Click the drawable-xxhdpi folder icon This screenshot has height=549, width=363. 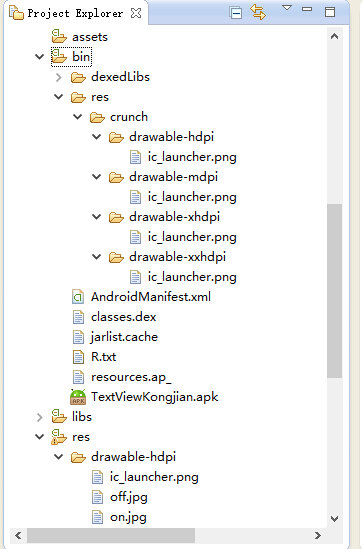116,257
